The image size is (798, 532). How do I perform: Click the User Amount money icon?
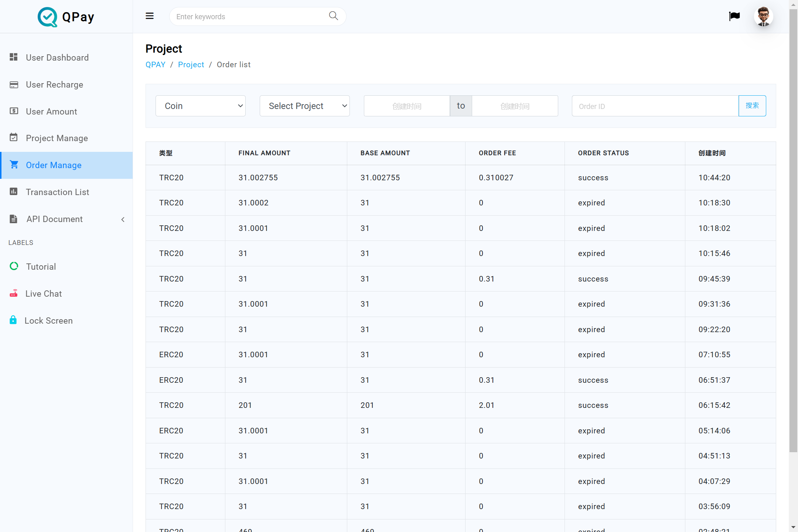coord(14,111)
